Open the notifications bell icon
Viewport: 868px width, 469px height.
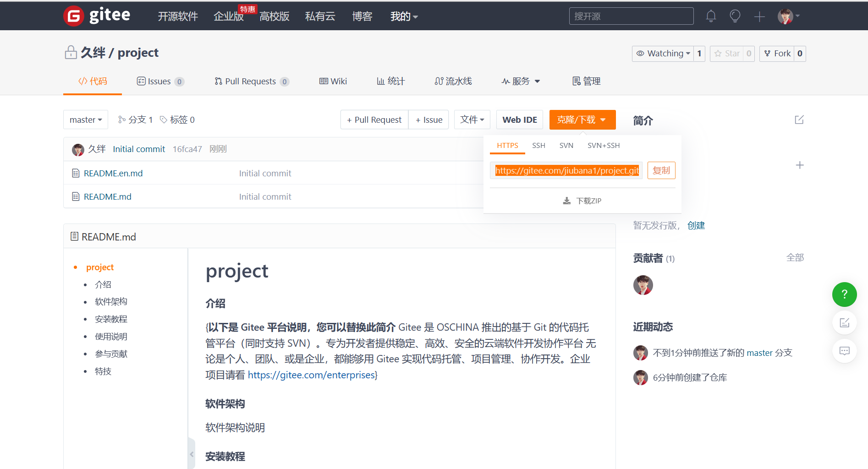pos(711,16)
